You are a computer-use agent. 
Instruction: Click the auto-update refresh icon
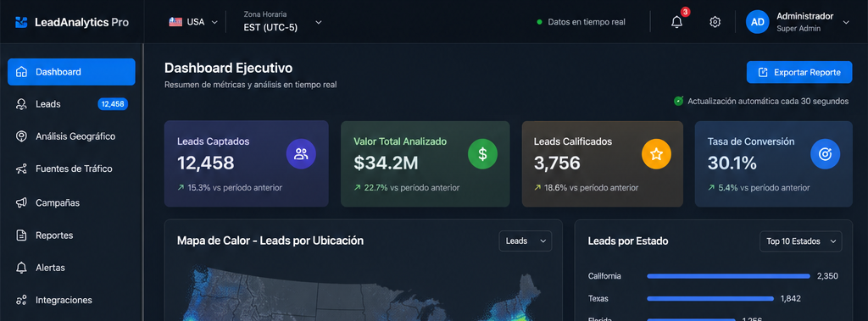[x=679, y=102]
